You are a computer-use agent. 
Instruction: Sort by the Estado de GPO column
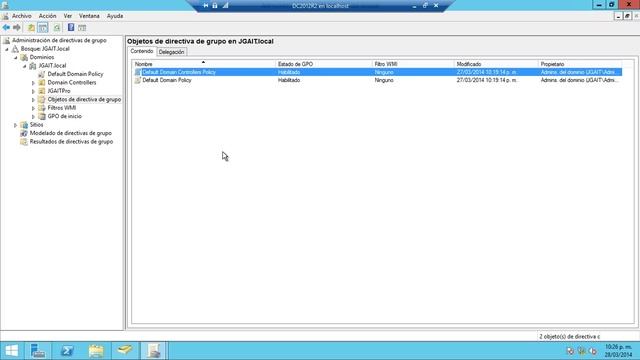(324, 64)
